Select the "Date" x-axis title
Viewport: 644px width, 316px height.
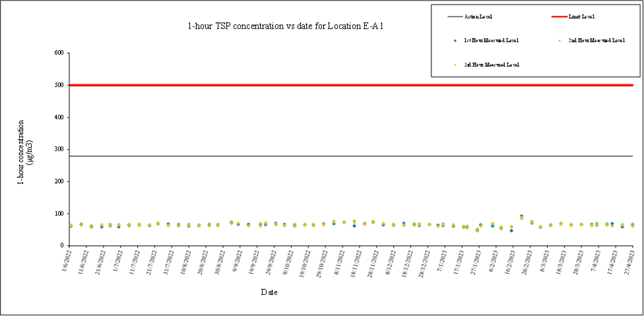[269, 292]
